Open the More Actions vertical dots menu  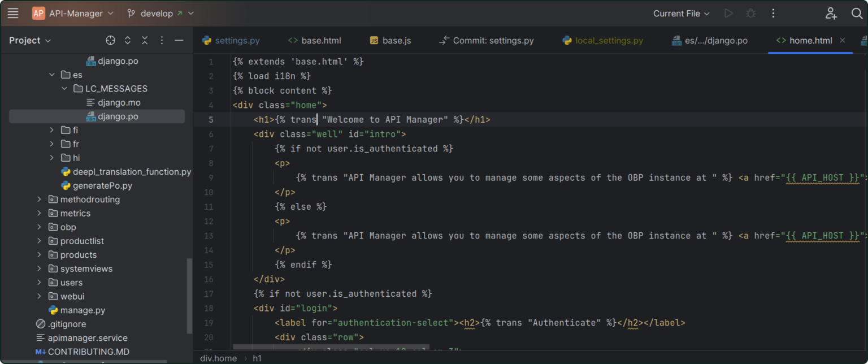point(774,14)
